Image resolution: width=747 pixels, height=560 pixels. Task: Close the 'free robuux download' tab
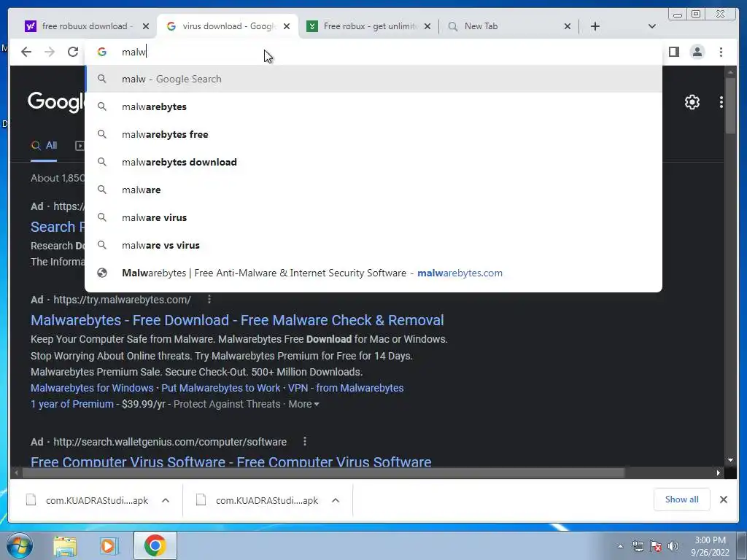coord(146,27)
